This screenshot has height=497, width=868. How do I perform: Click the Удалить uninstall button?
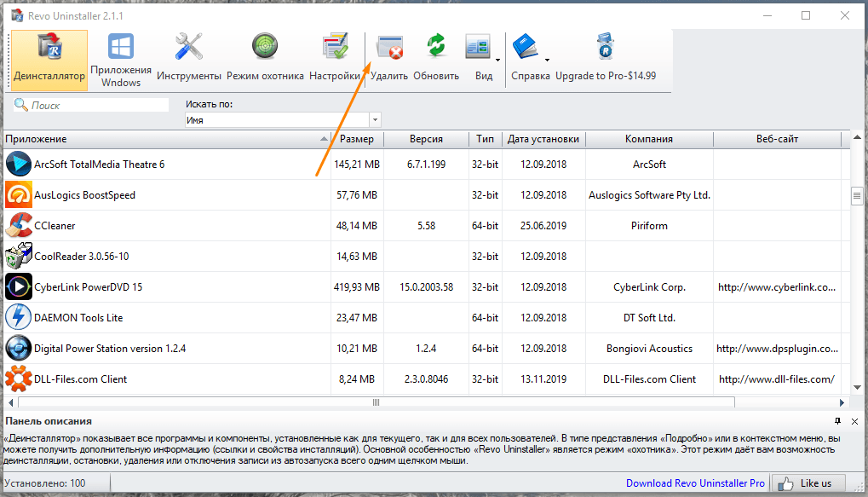pyautogui.click(x=389, y=60)
